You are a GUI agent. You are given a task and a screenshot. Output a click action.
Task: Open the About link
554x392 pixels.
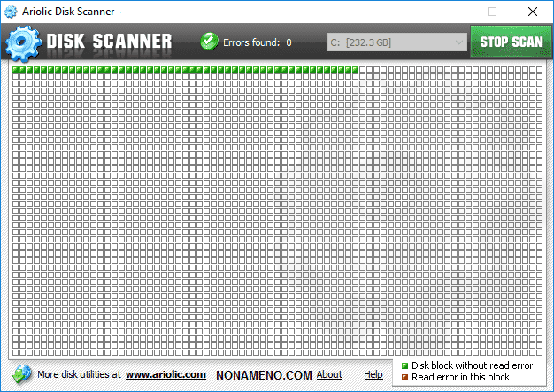329,375
